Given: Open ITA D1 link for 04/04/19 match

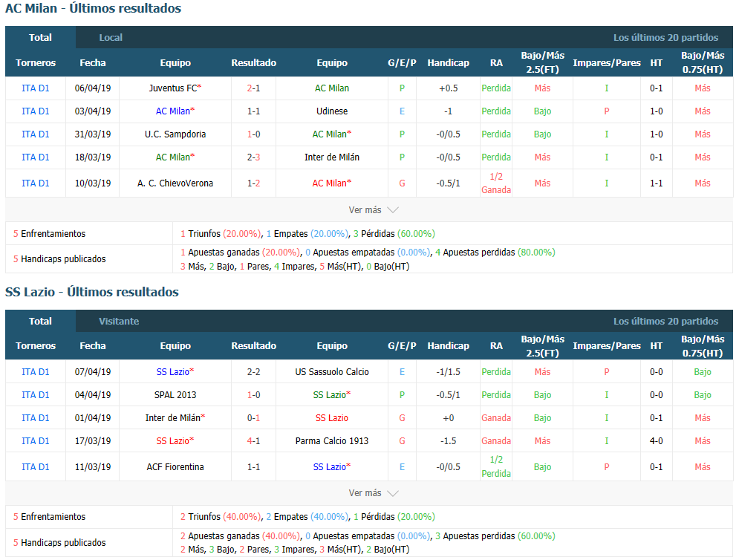Looking at the screenshot, I should pos(36,395).
